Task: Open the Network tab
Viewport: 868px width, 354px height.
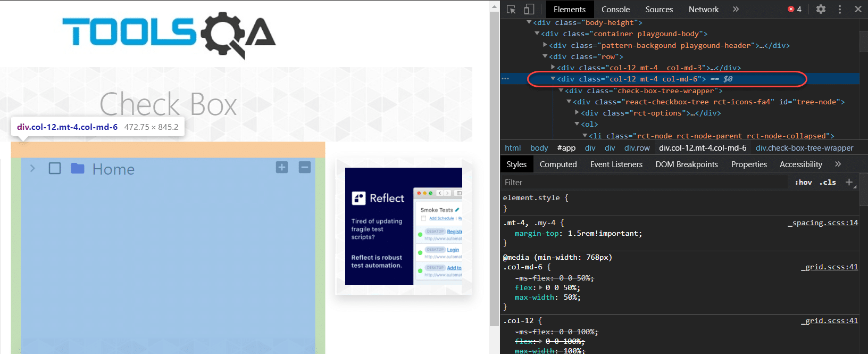Action: (704, 9)
